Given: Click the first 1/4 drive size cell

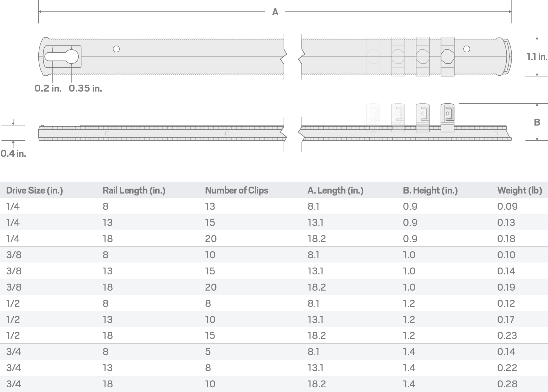Looking at the screenshot, I should click(x=13, y=206).
